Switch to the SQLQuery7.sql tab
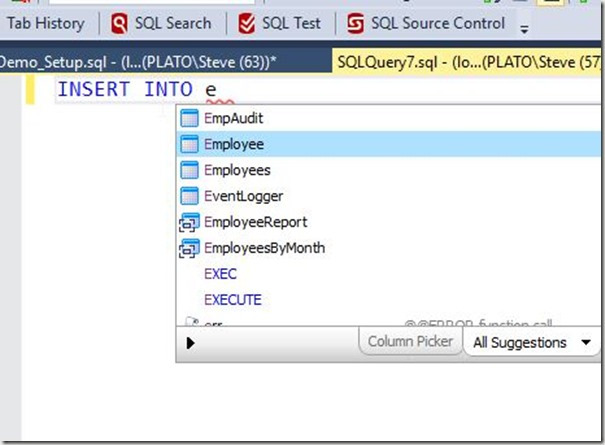The image size is (605, 445). 468,62
